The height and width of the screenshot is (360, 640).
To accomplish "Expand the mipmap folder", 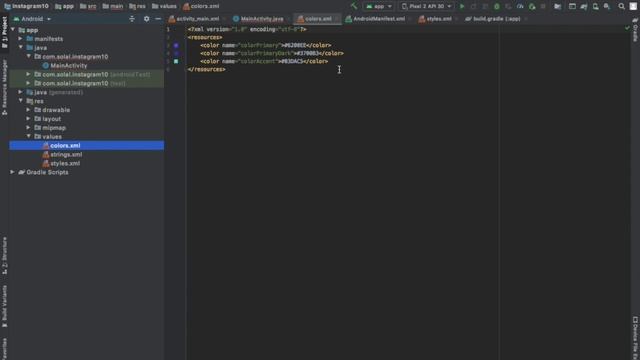I will coord(29,128).
